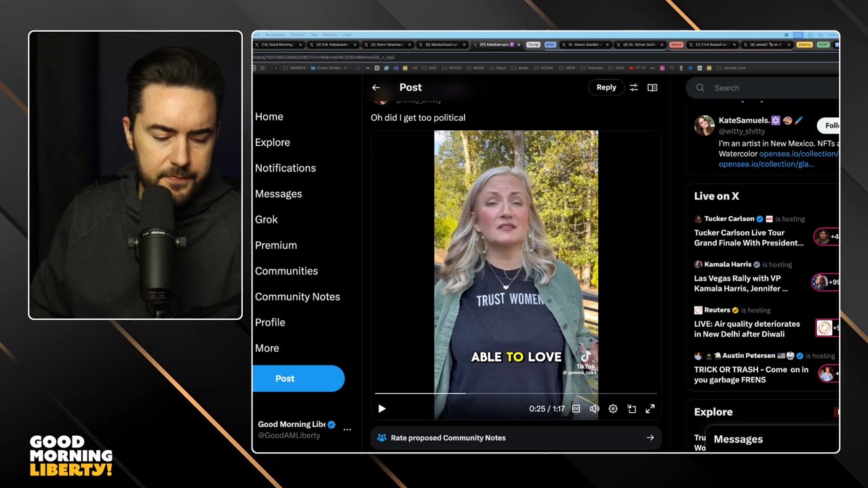868x488 pixels.
Task: Open the MSG tab group
Action: 550,45
